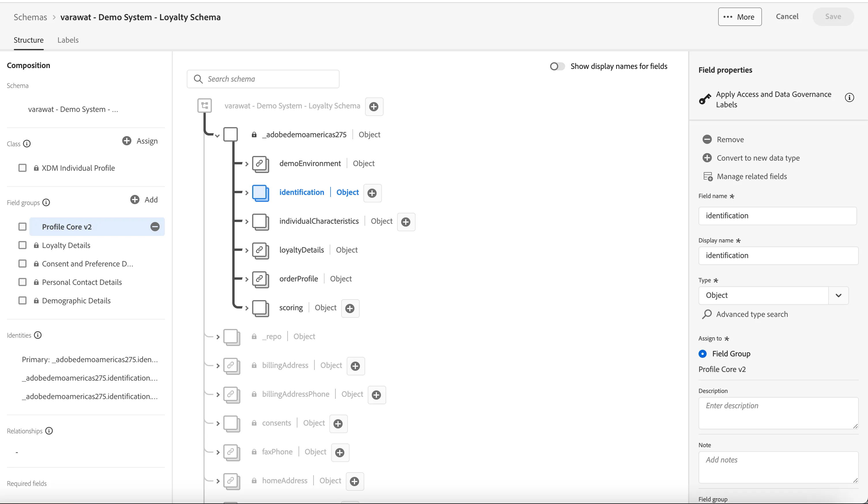Remove Profile Core v2 with minus icon
Screen dimensions: 868x504
(x=155, y=227)
